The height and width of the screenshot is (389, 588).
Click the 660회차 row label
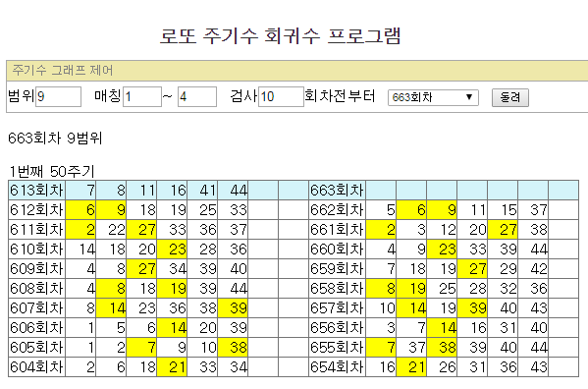click(337, 250)
